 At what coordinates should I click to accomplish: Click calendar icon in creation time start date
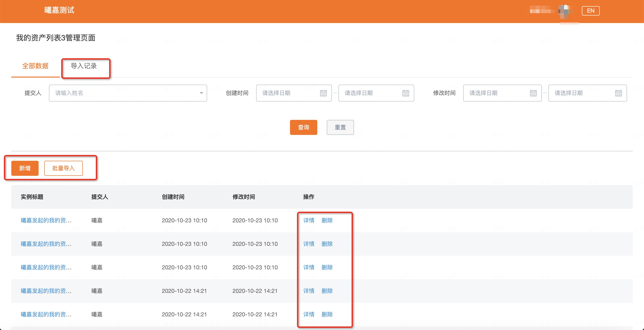[323, 93]
